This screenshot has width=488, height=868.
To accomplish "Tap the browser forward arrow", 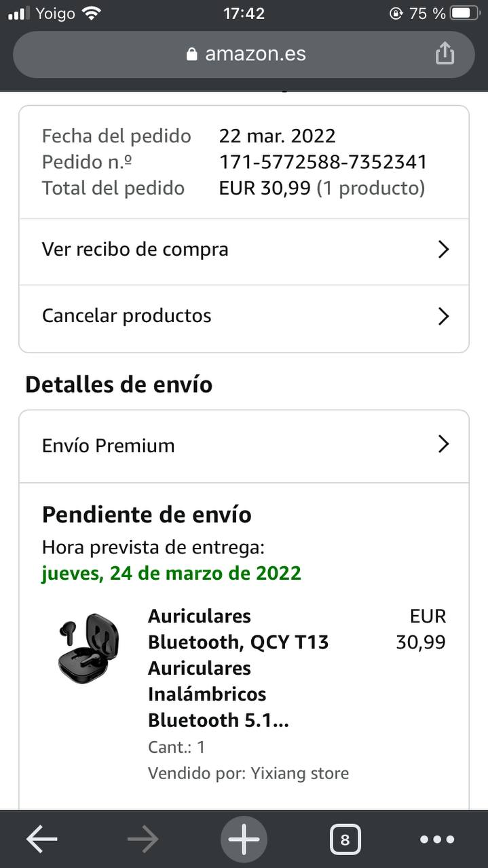I will click(x=143, y=840).
